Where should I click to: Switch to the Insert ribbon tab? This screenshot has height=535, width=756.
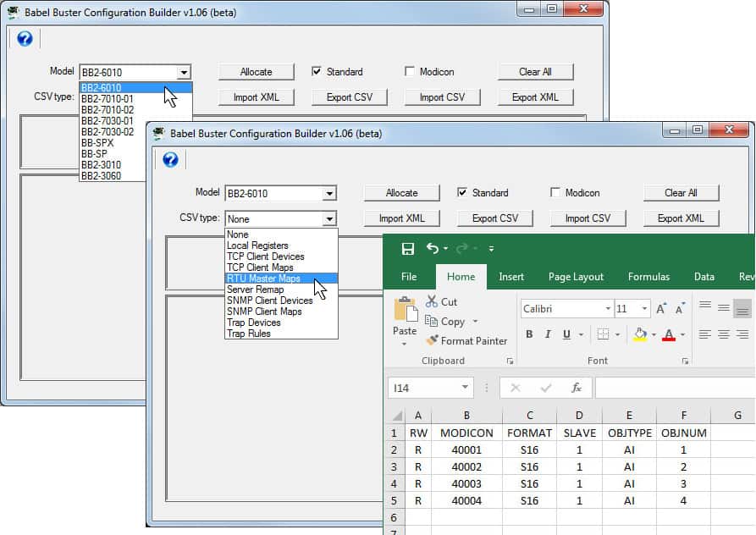tap(511, 276)
